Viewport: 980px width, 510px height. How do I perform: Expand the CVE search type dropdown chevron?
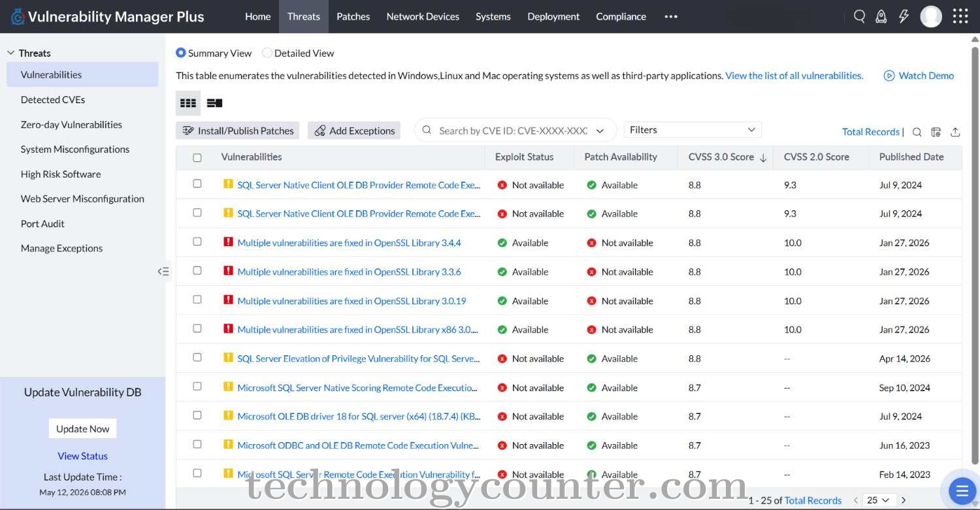[x=600, y=131]
